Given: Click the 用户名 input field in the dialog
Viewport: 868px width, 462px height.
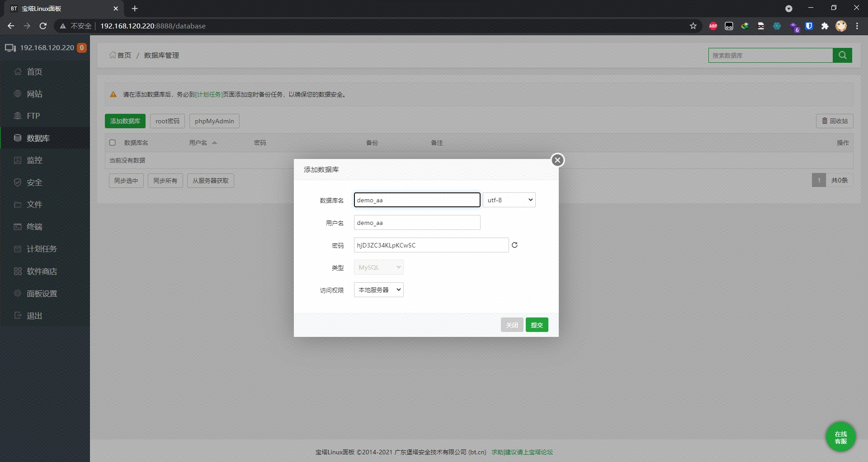Looking at the screenshot, I should [417, 223].
